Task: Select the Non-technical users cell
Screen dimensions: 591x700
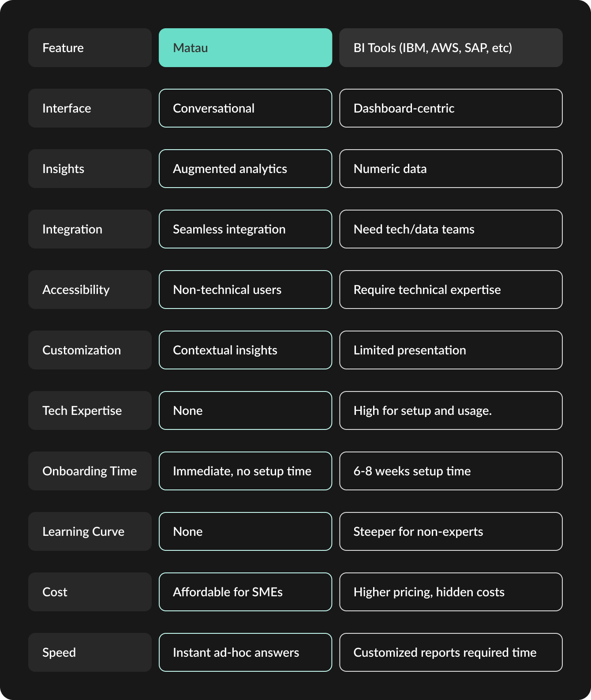Action: [x=245, y=290]
